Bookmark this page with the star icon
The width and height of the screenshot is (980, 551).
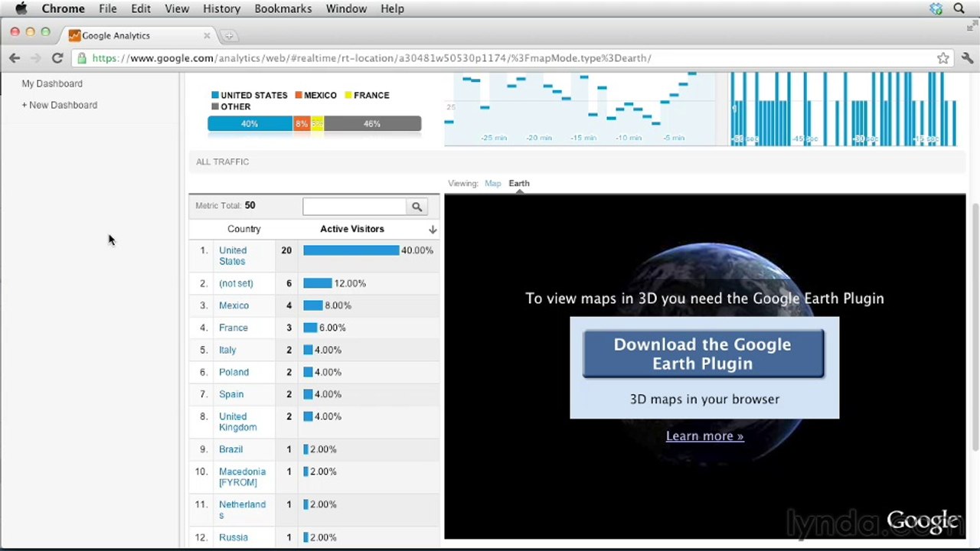pyautogui.click(x=943, y=58)
